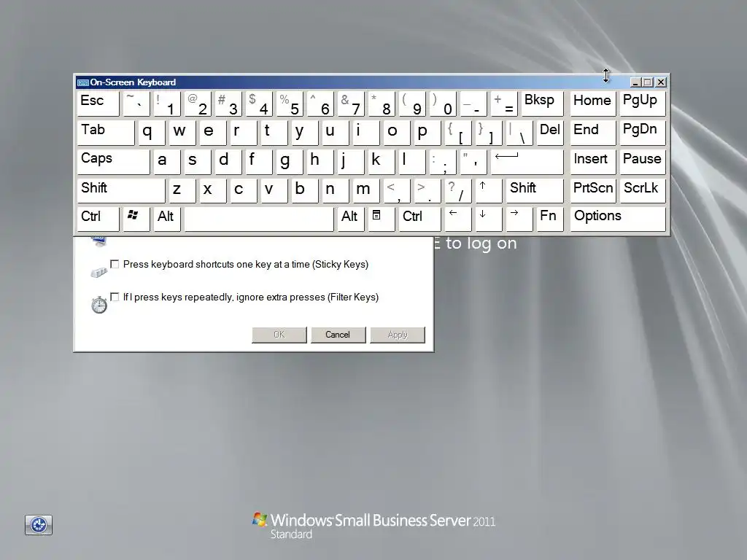747x560 pixels.
Task: Toggle the ScrLk key
Action: pos(642,190)
